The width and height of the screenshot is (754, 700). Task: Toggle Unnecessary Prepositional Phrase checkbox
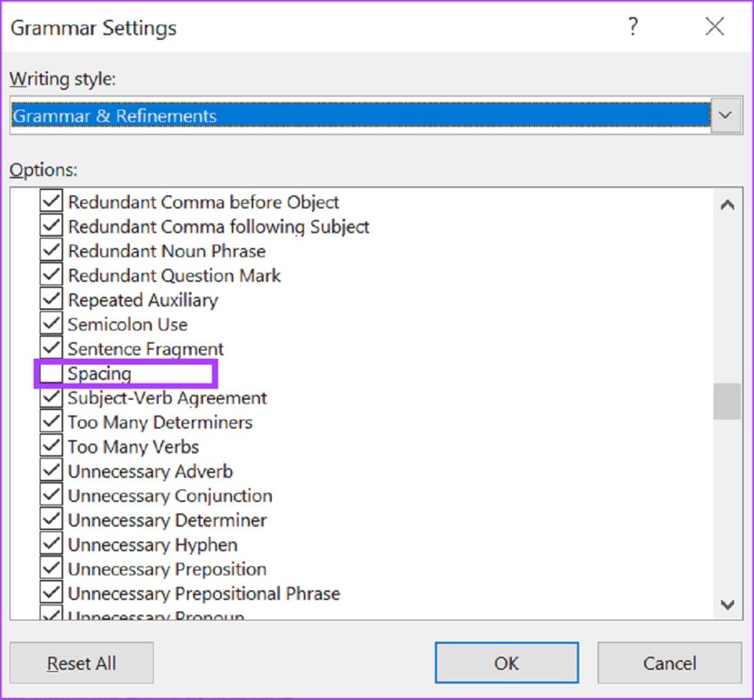(51, 593)
